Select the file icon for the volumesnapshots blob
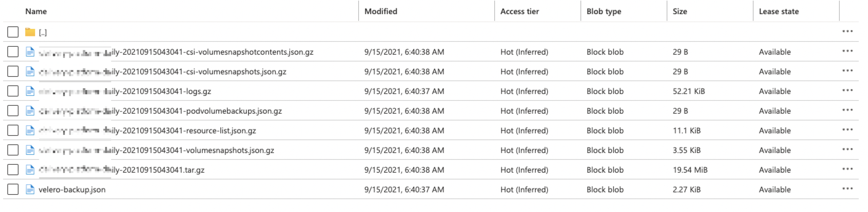 (29, 150)
